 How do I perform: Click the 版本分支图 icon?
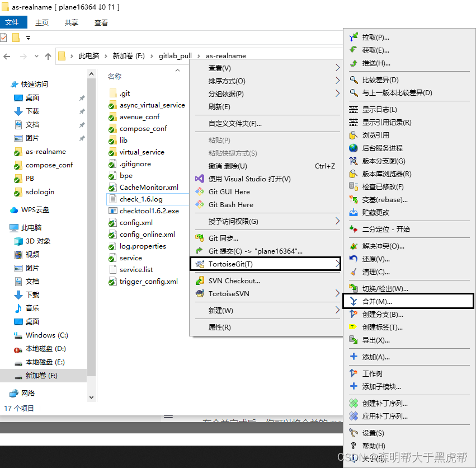(x=354, y=161)
